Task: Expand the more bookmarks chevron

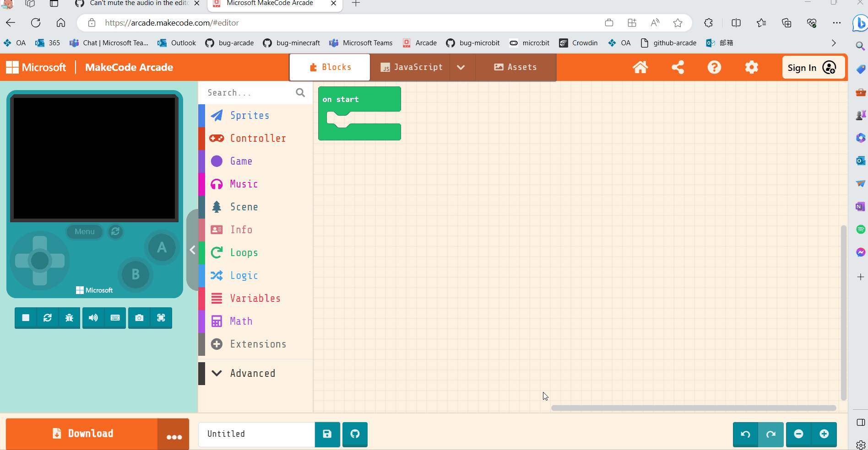Action: (x=834, y=43)
